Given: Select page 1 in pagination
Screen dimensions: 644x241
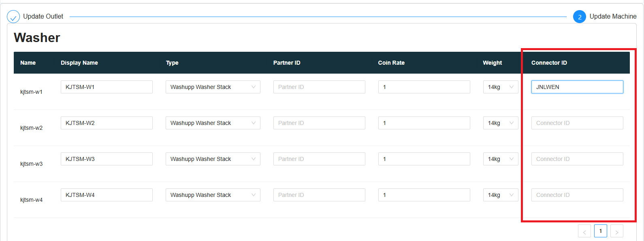Looking at the screenshot, I should click(601, 231).
